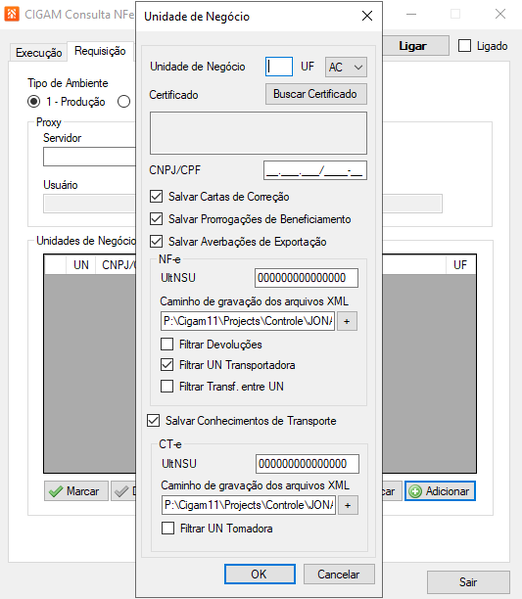This screenshot has width=522, height=599.
Task: Click the Certificado details text box
Action: coord(258,133)
